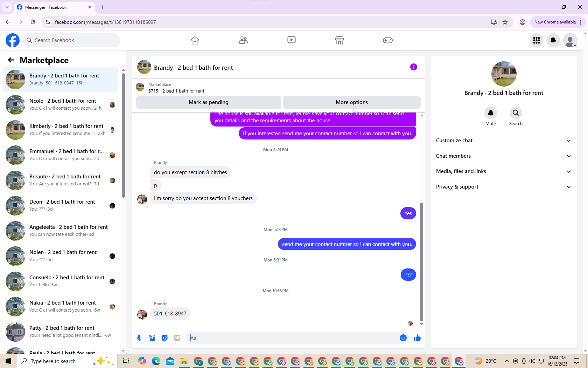The width and height of the screenshot is (588, 368).
Task: Click Mark as pending button
Action: click(x=209, y=102)
